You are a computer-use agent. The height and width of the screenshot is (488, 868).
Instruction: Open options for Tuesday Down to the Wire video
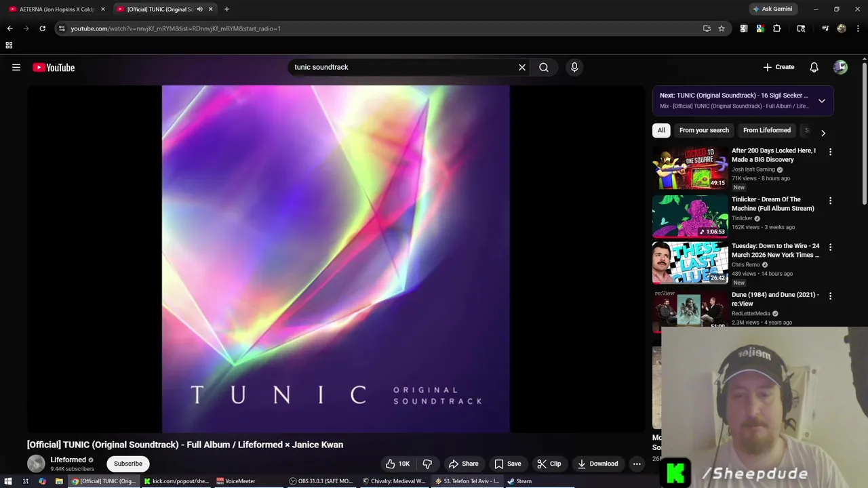coord(830,247)
